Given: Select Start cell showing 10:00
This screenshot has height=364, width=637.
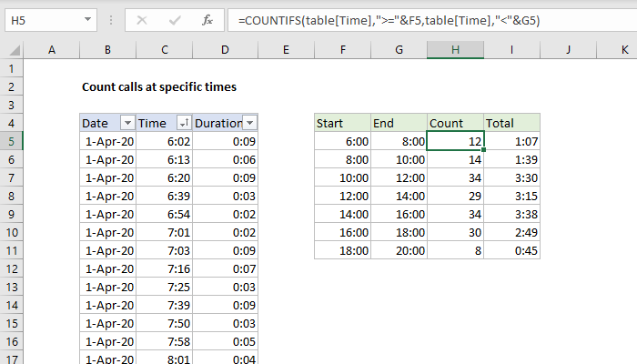Looking at the screenshot, I should 342,178.
